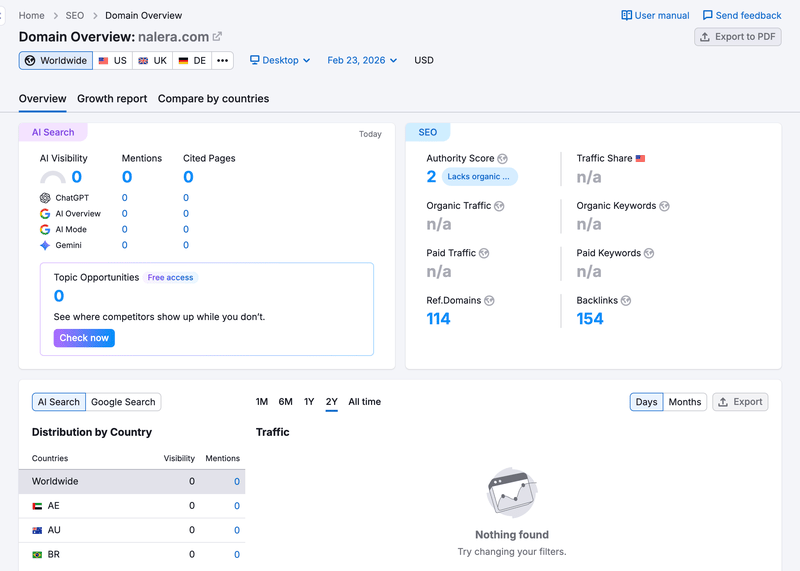800x571 pixels.
Task: Click the Gemini sparkle icon
Action: pyautogui.click(x=45, y=245)
